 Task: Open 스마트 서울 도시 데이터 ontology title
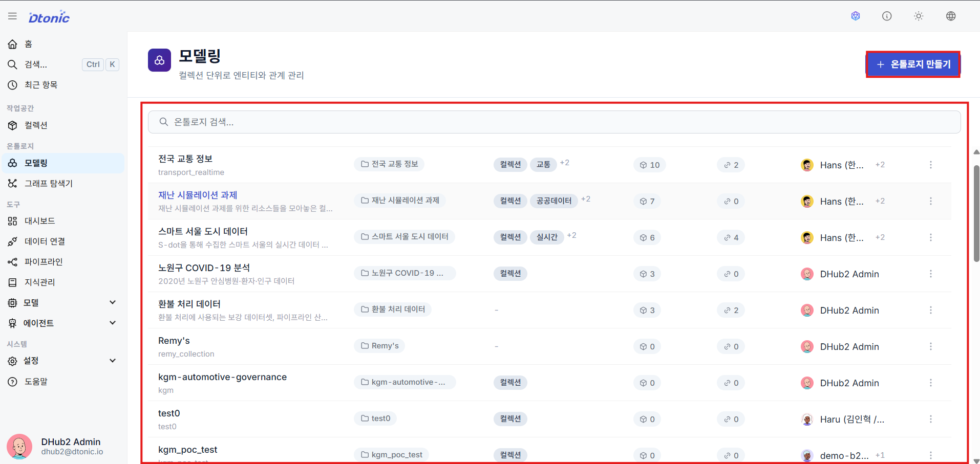coord(203,232)
